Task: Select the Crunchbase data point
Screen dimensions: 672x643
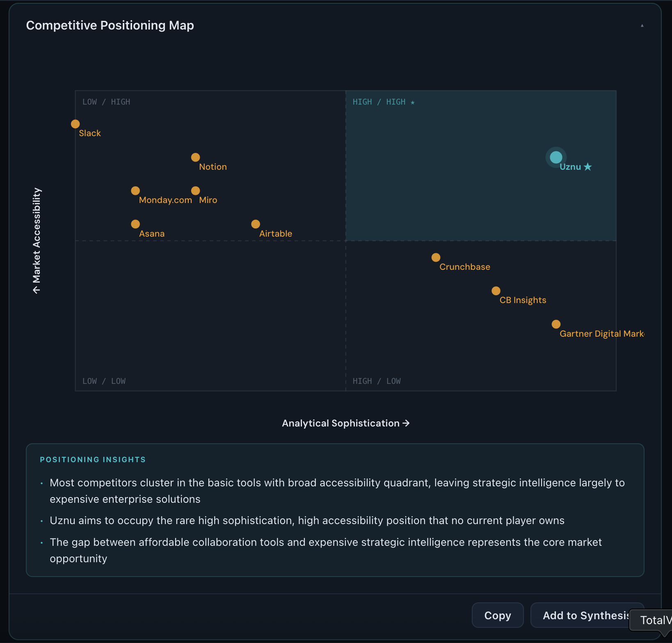Action: [436, 258]
